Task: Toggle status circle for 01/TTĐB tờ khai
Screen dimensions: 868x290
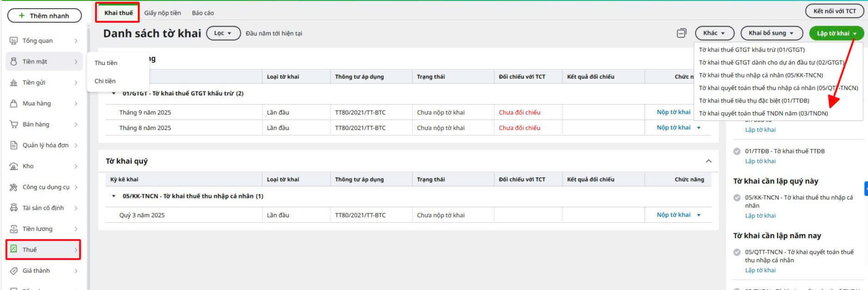Action: pos(737,151)
